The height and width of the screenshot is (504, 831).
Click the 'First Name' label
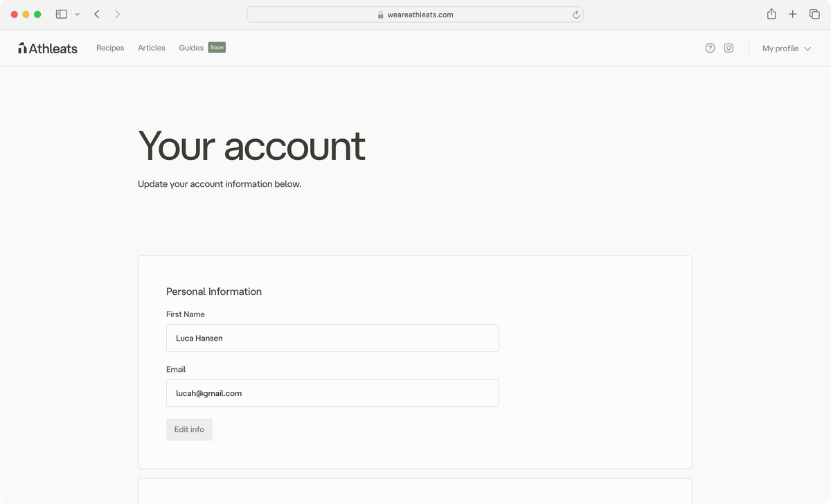coord(186,314)
